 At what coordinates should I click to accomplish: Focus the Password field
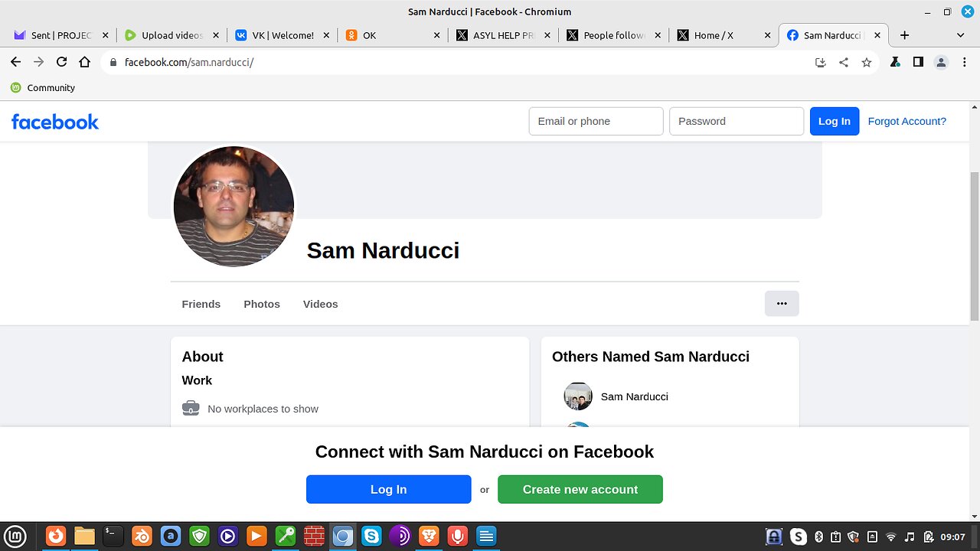click(x=737, y=121)
